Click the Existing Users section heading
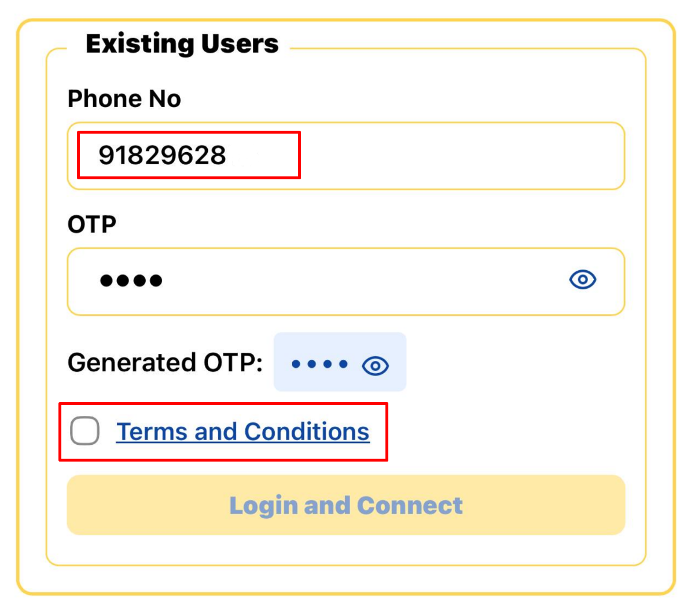Screen dimensions: 691x616 [181, 42]
